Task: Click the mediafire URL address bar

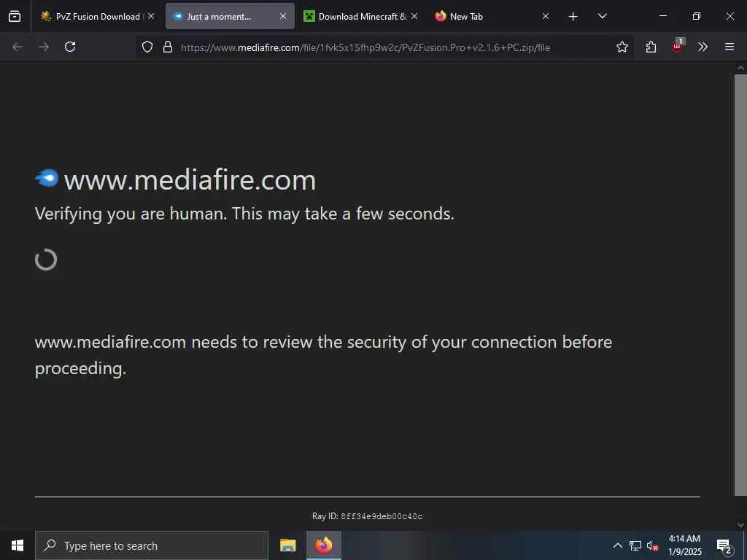Action: [365, 47]
